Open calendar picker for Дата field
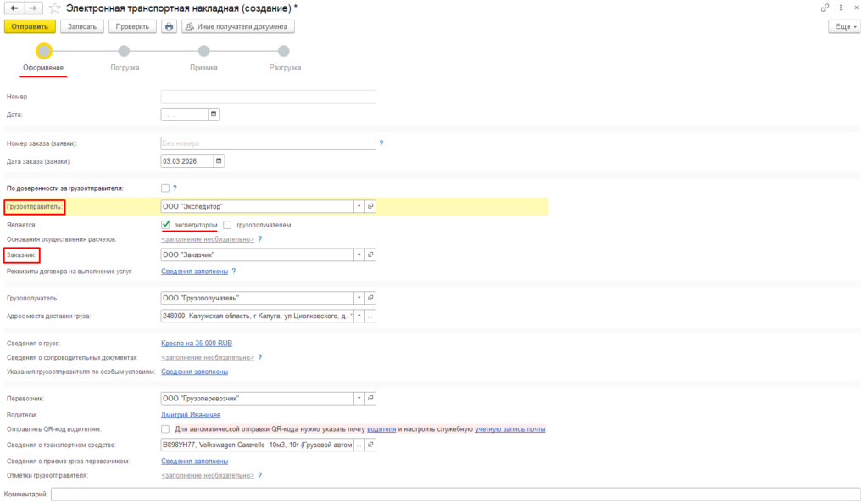The width and height of the screenshot is (868, 504). pyautogui.click(x=214, y=115)
